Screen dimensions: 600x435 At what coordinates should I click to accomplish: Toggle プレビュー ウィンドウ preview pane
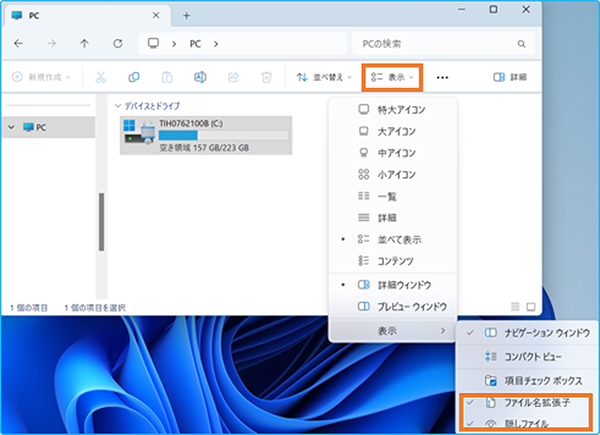coord(393,306)
